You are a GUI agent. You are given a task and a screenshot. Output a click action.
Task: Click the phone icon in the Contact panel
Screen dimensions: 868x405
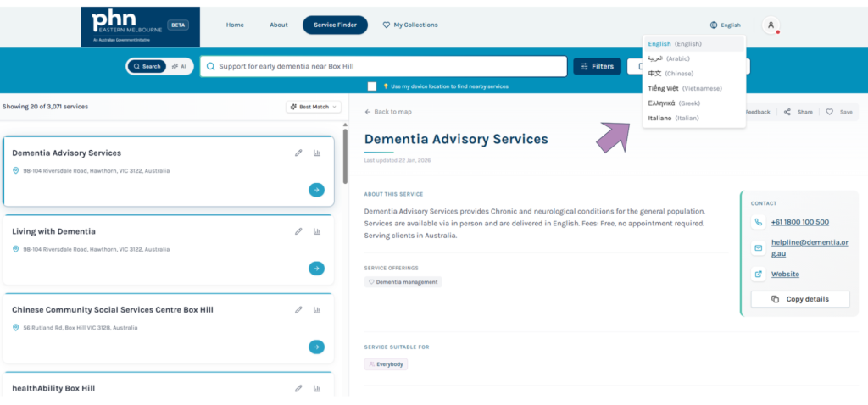(758, 222)
